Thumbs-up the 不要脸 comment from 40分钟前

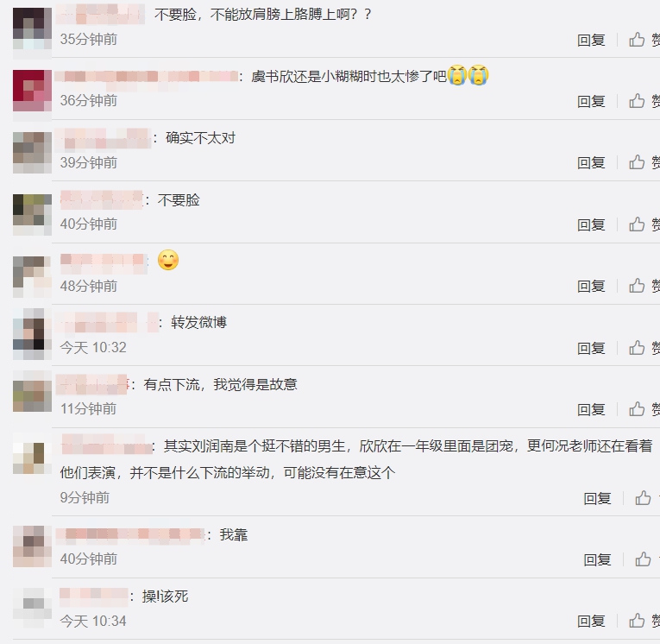pyautogui.click(x=637, y=224)
